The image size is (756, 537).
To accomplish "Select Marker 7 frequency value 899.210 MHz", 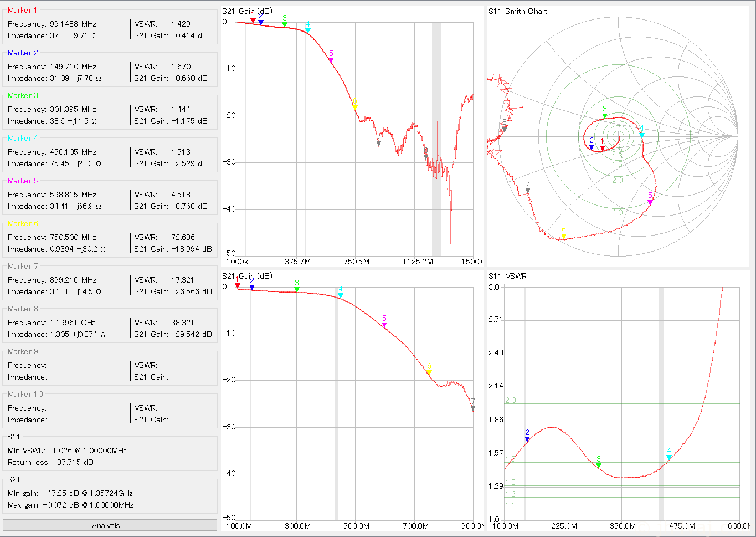I will (x=73, y=280).
